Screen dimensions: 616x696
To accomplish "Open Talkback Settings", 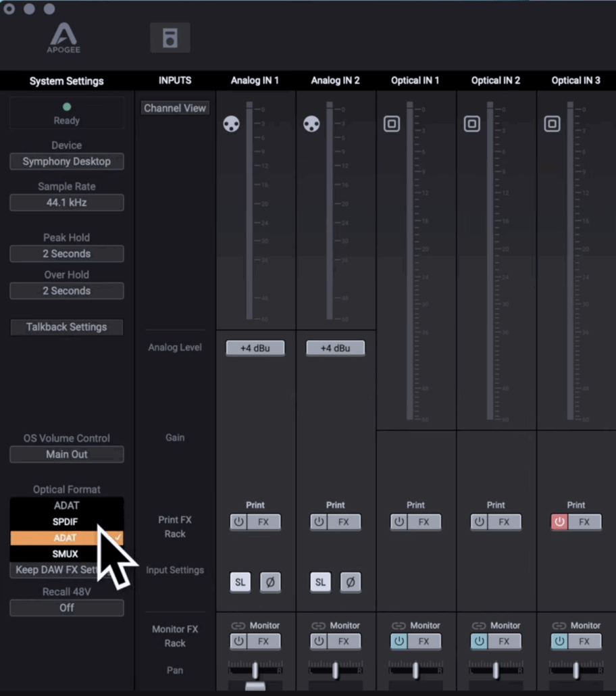I will point(67,327).
